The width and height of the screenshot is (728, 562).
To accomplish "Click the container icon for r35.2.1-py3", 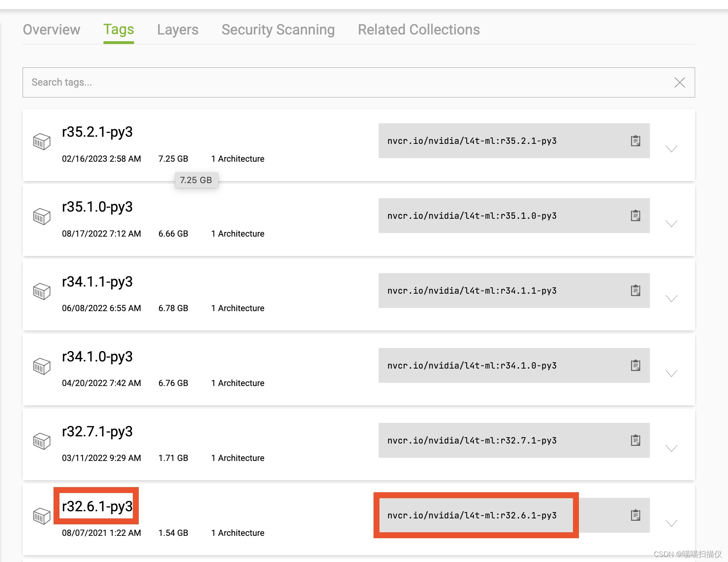I will 42,141.
